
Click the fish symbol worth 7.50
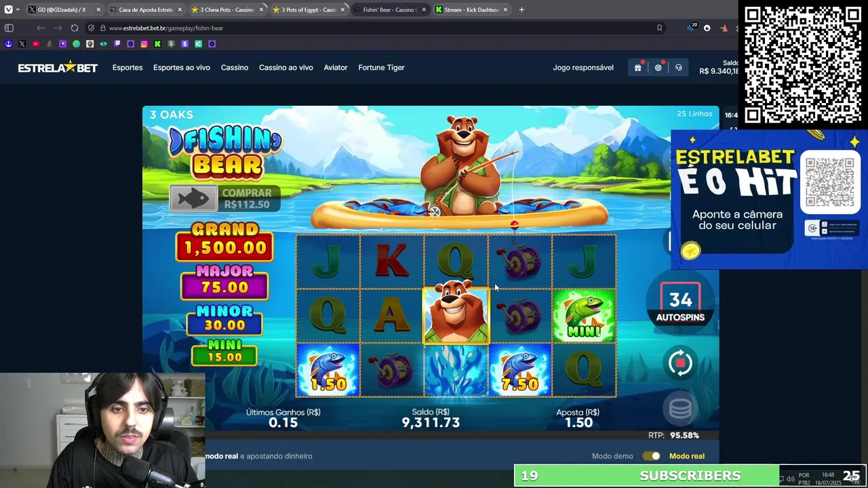click(520, 370)
